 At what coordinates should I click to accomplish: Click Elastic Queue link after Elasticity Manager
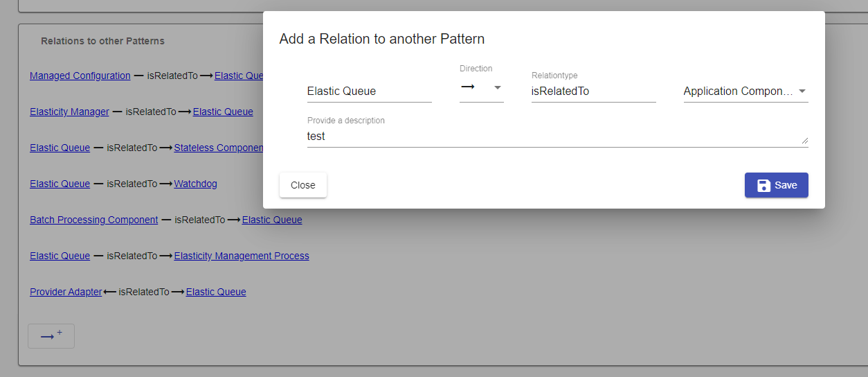[x=223, y=112]
